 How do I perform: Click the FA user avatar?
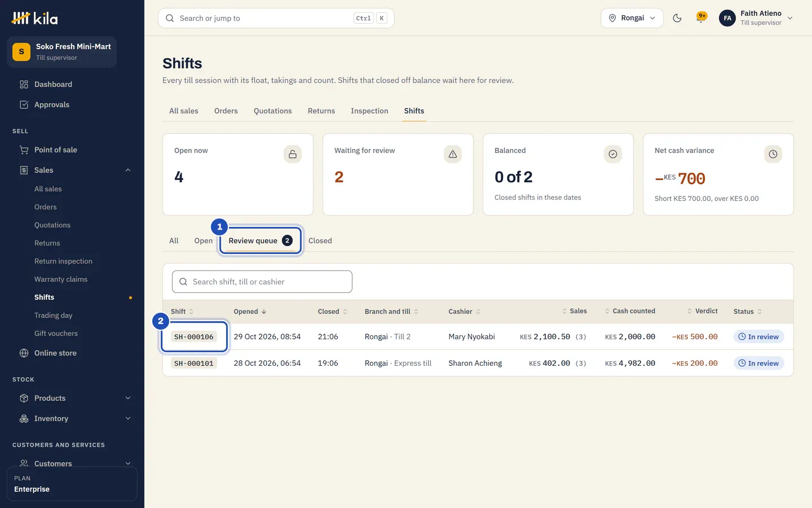click(727, 18)
